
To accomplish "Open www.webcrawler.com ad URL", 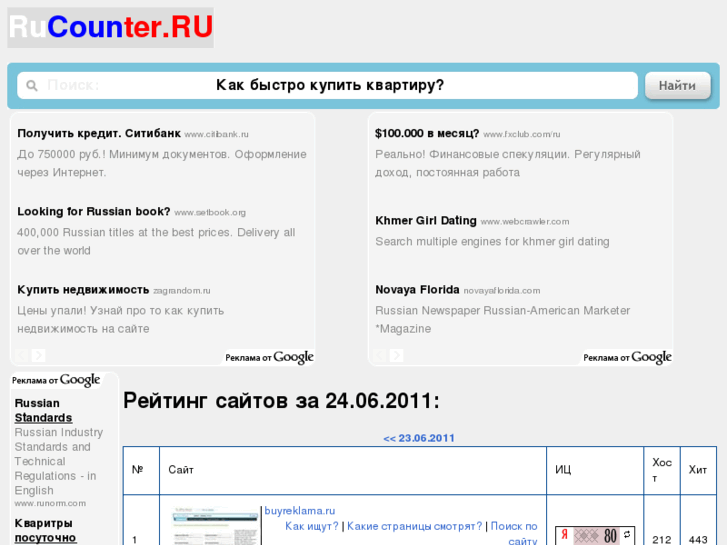I will pyautogui.click(x=525, y=222).
